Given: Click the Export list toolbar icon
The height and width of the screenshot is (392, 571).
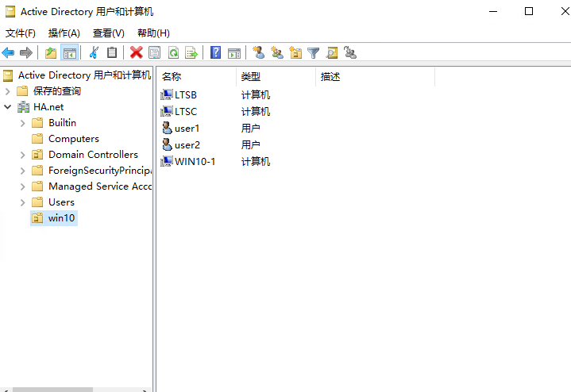Looking at the screenshot, I should coord(191,52).
